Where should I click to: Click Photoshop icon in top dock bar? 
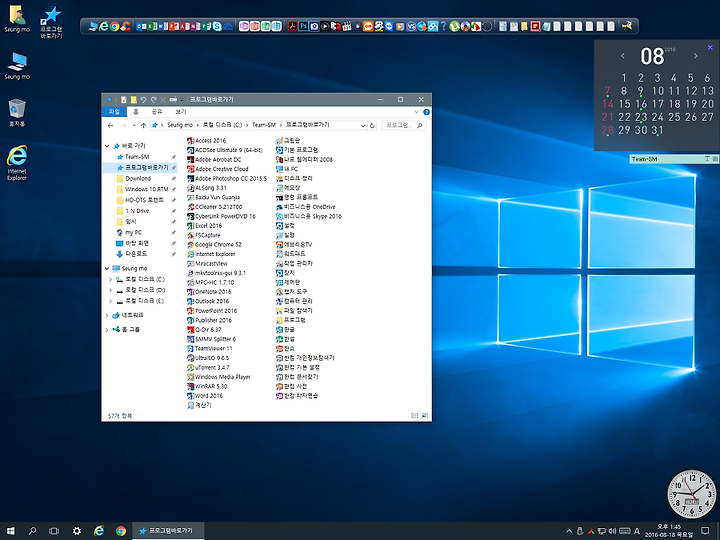point(303,26)
